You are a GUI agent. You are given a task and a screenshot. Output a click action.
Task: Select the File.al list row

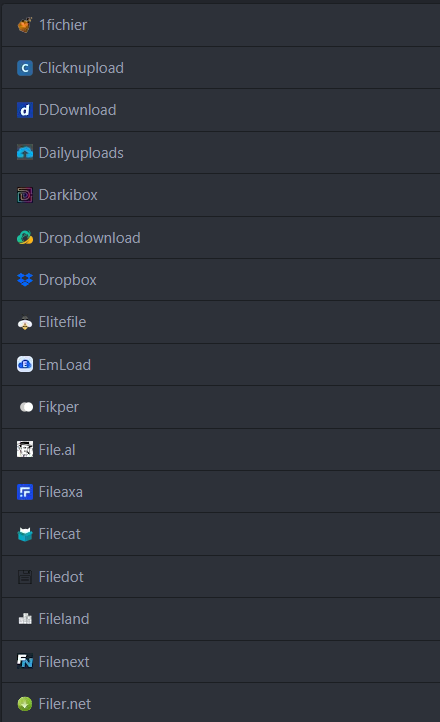tap(221, 449)
